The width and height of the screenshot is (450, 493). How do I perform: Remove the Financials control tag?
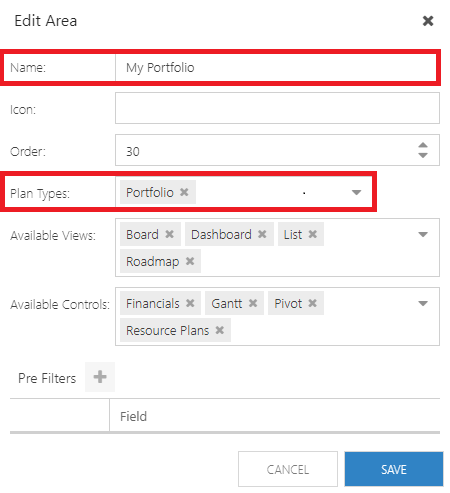(190, 303)
